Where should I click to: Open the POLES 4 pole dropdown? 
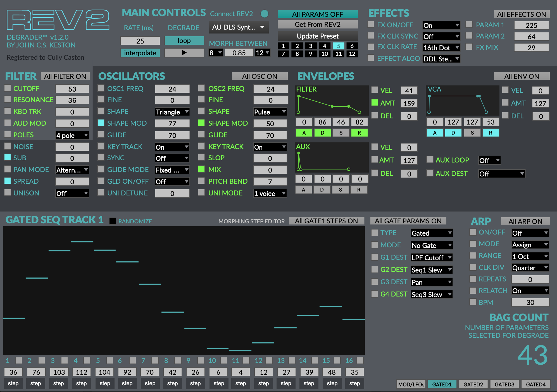coord(72,135)
